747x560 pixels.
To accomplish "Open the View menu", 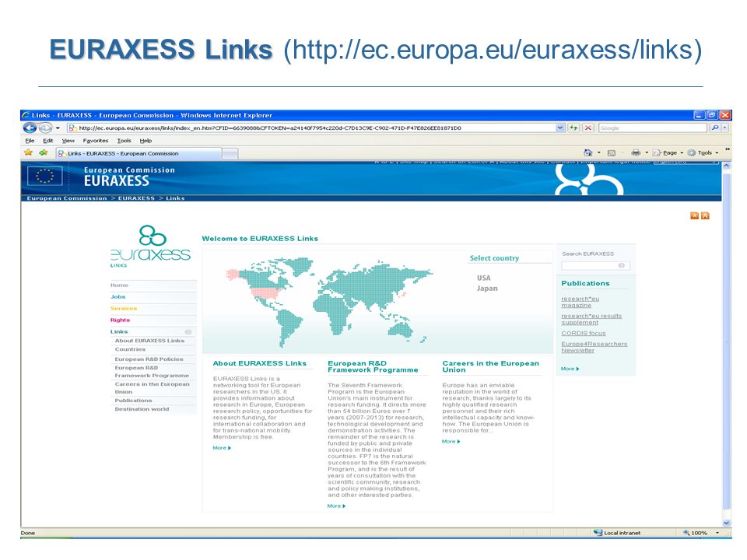I will pyautogui.click(x=68, y=141).
